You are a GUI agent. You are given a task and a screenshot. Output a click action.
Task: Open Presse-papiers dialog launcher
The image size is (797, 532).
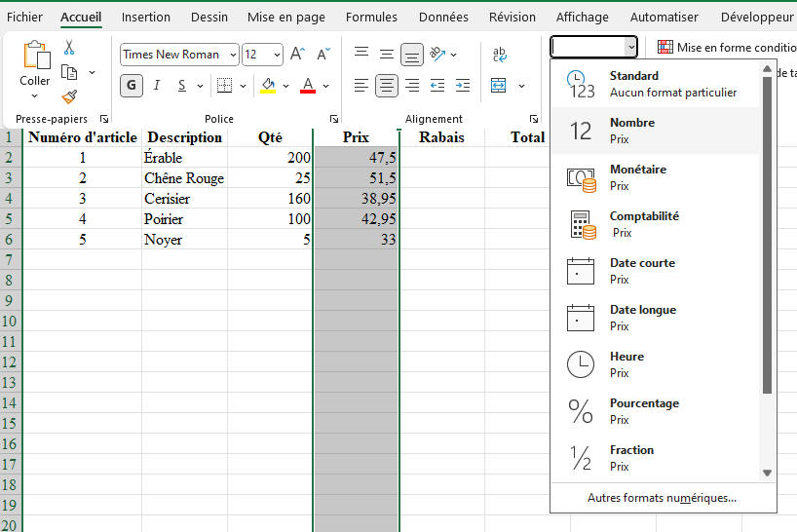pyautogui.click(x=104, y=119)
